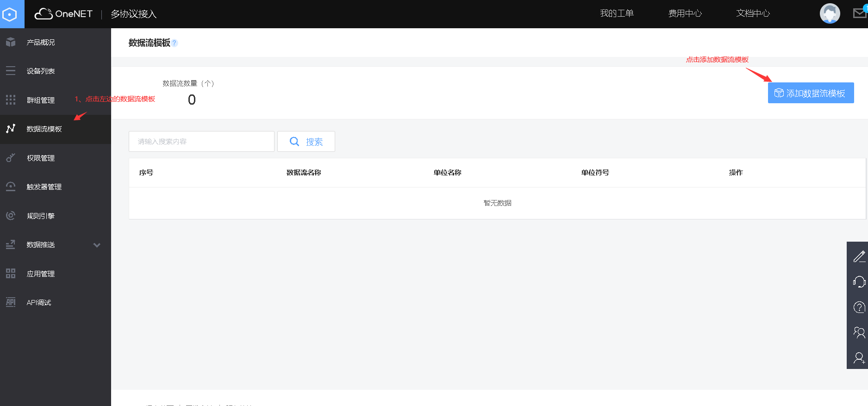Focus the 请输入搜索内容 search field
This screenshot has width=868, height=406.
tap(201, 141)
